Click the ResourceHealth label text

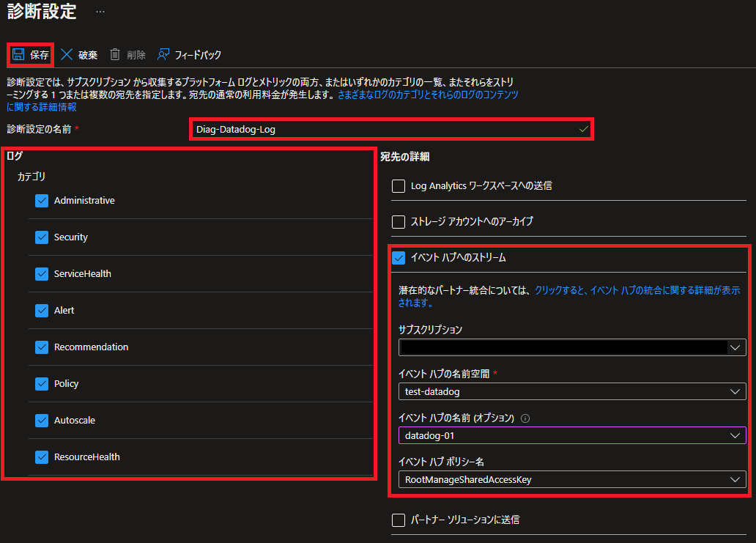coord(86,457)
